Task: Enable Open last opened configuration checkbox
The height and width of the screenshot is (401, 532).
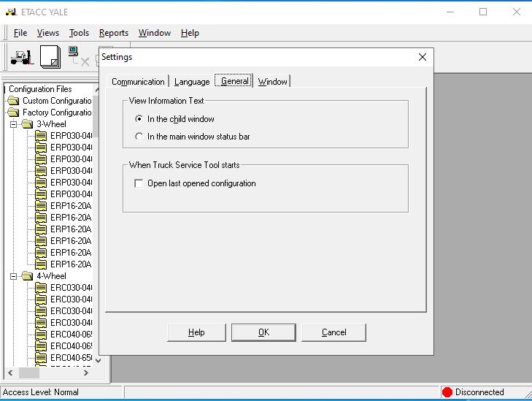Action: tap(139, 183)
